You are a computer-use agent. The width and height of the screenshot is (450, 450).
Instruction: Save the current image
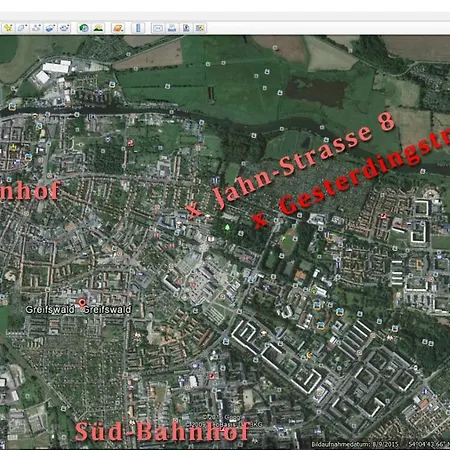[186, 28]
